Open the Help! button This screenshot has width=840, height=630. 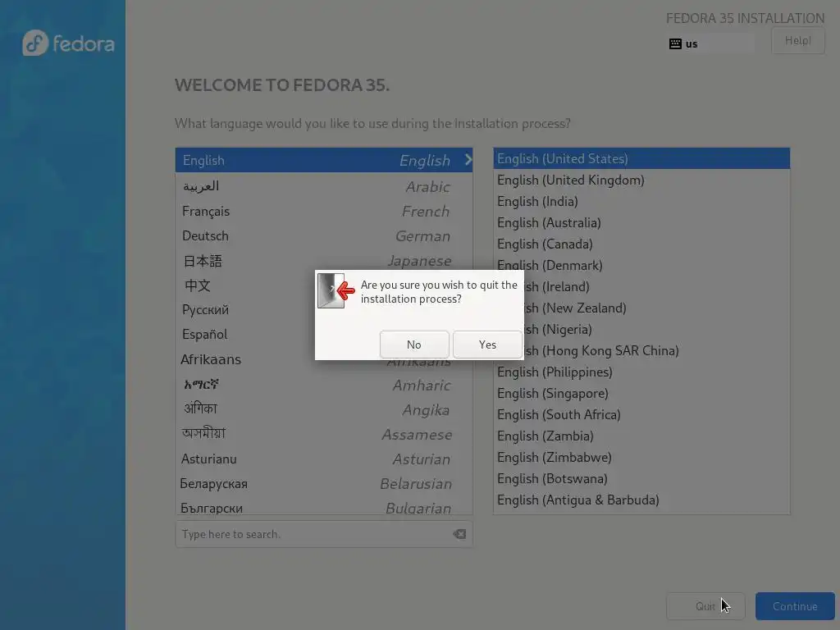point(797,40)
